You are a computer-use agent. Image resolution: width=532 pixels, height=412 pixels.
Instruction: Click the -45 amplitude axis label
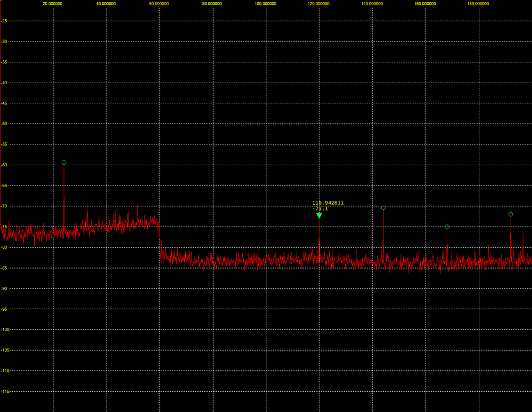pyautogui.click(x=4, y=103)
